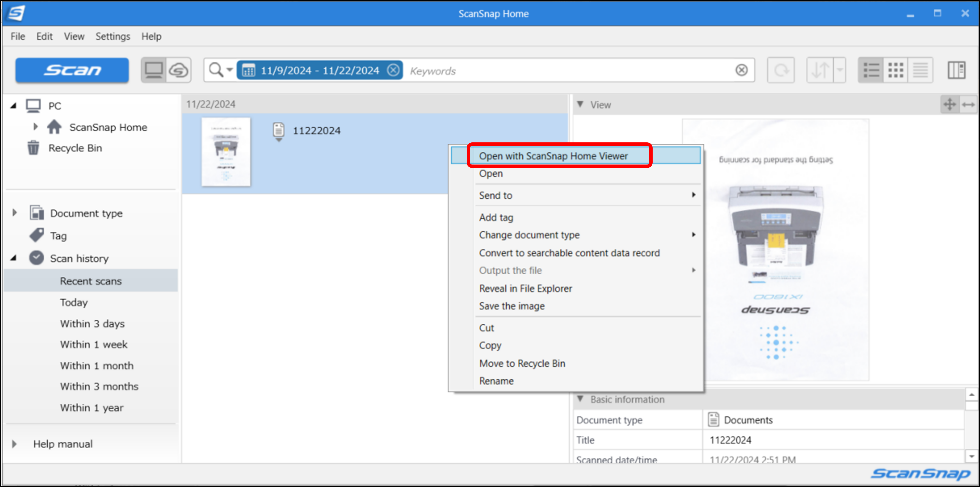The image size is (980, 487).
Task: Select the cloud view toggle icon
Action: pos(178,70)
